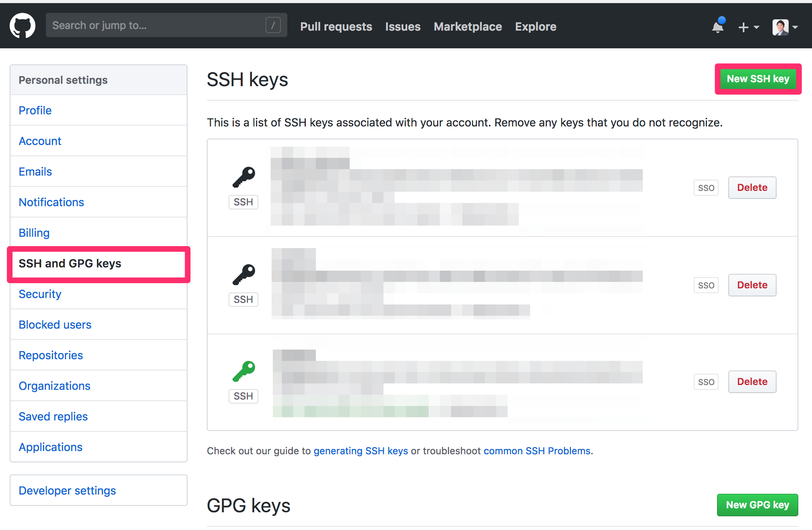The height and width of the screenshot is (530, 812).
Task: Open the generating SSH keys guide link
Action: click(x=361, y=451)
